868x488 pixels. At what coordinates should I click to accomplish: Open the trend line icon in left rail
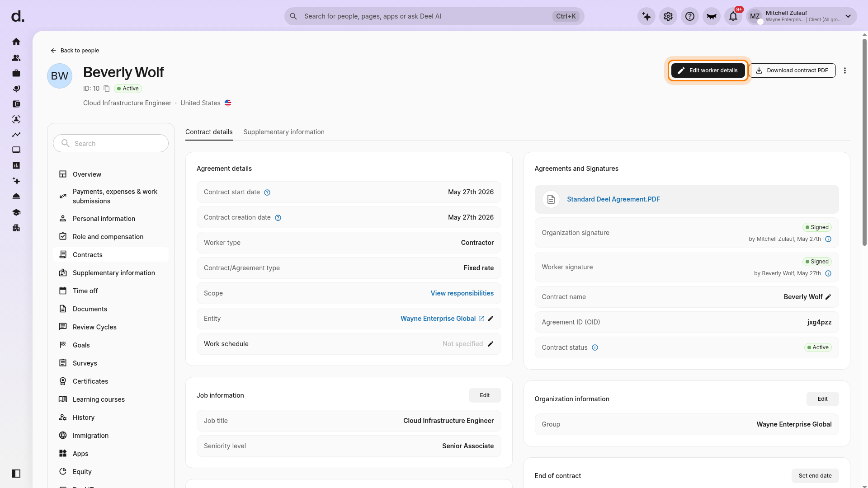[x=16, y=135]
